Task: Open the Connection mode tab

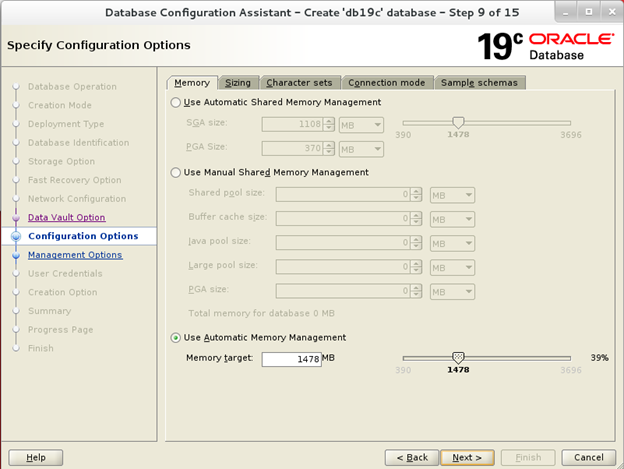Action: coord(386,82)
